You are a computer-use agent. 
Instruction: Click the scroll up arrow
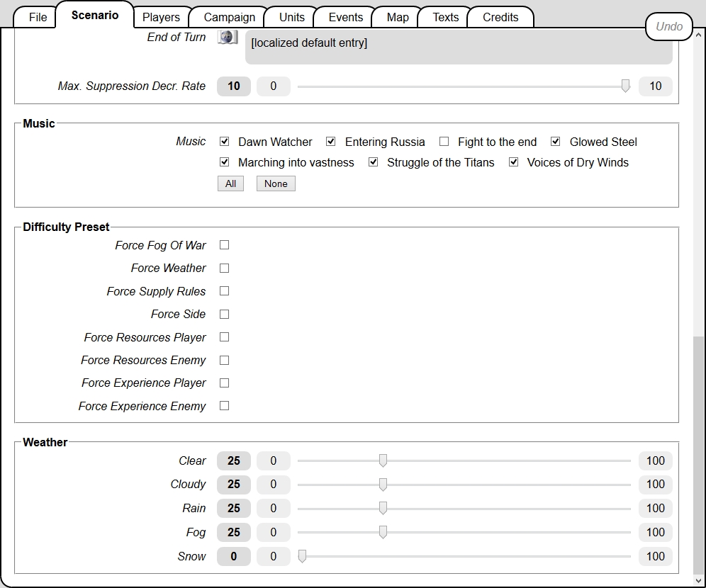coord(698,35)
